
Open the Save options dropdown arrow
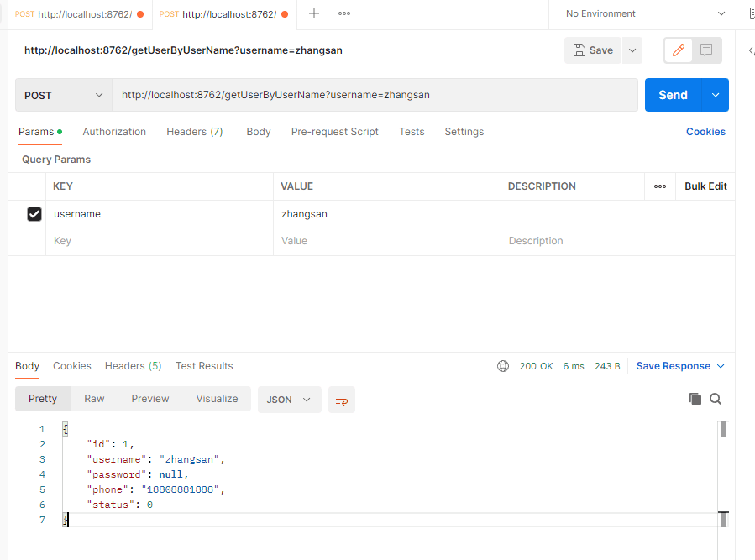632,50
